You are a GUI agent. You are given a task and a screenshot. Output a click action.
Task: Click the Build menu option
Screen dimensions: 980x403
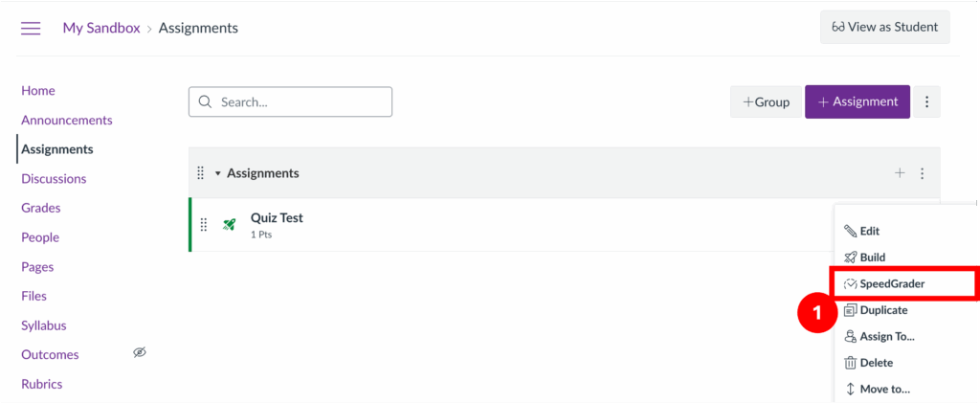pos(872,257)
